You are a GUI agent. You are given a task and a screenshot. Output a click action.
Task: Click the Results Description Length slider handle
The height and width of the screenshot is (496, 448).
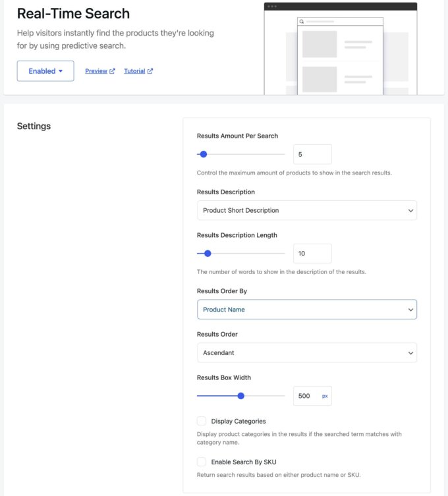click(208, 253)
